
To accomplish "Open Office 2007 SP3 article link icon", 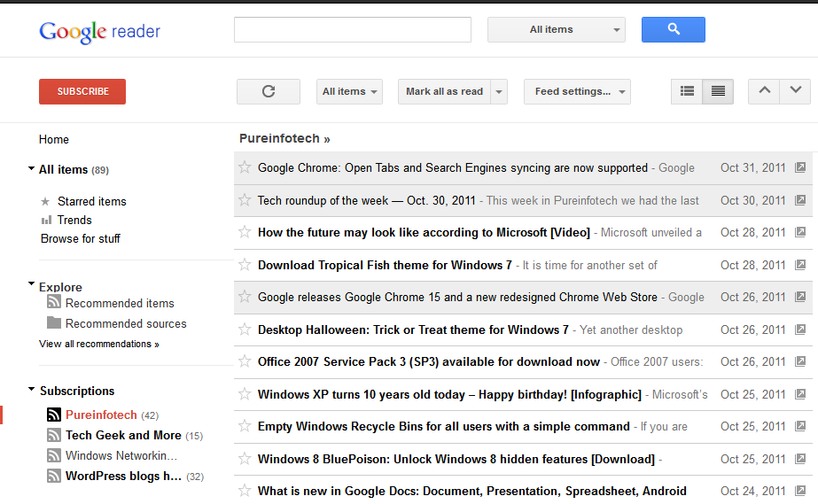I will click(x=799, y=361).
